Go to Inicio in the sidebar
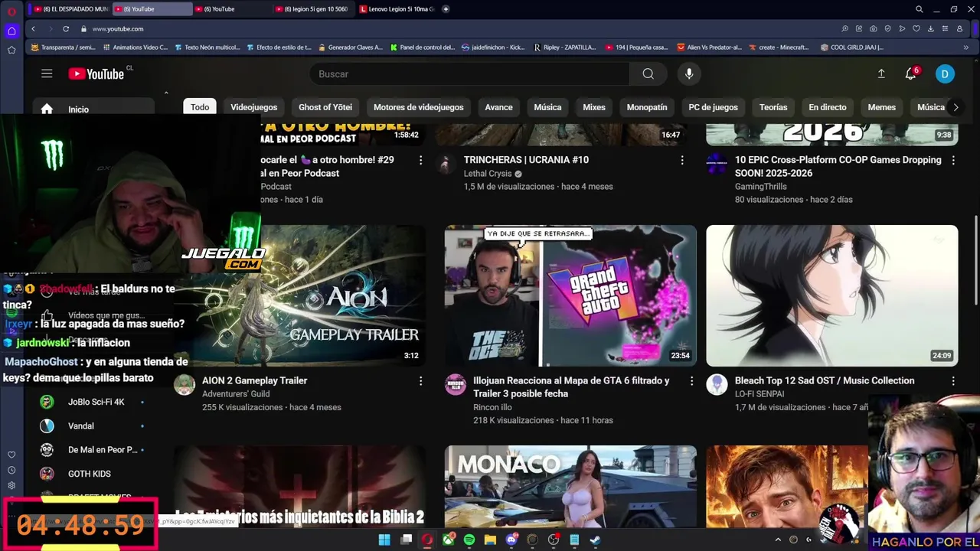The width and height of the screenshot is (980, 551). pos(92,109)
